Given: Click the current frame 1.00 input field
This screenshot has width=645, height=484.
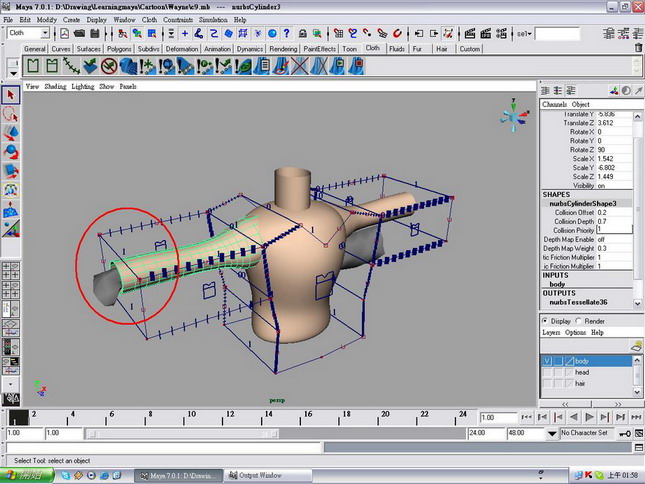Looking at the screenshot, I should point(498,417).
